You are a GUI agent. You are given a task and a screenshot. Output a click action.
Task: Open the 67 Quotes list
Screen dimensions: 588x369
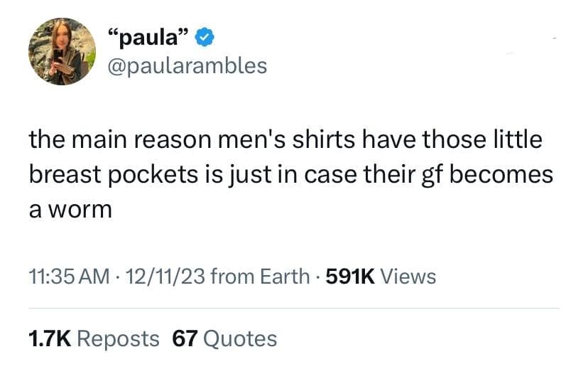pyautogui.click(x=224, y=338)
